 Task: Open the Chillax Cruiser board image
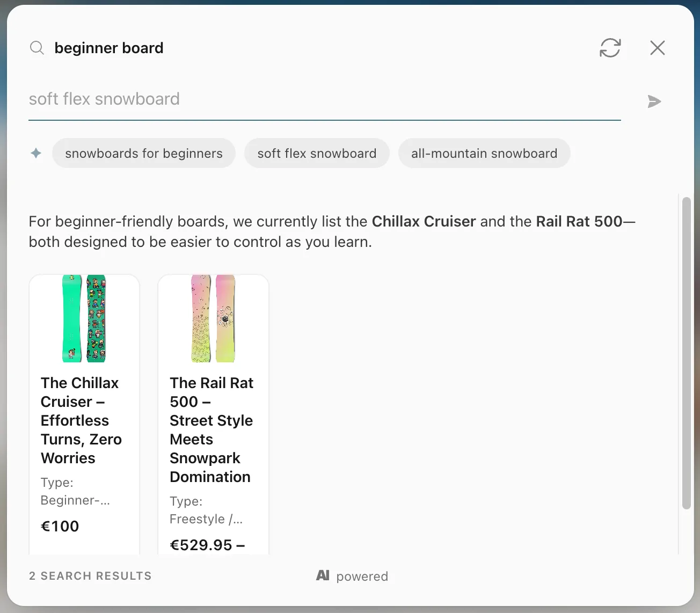coord(84,318)
